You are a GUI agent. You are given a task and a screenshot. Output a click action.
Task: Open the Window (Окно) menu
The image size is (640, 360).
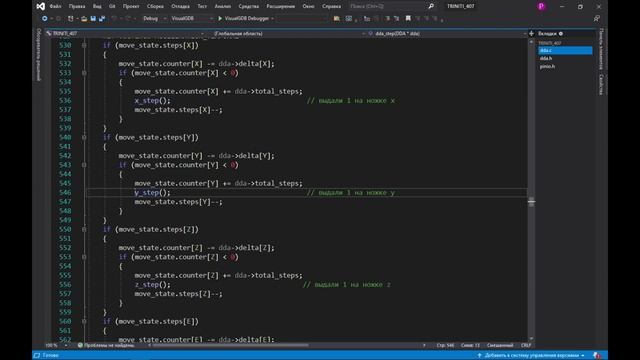click(309, 6)
